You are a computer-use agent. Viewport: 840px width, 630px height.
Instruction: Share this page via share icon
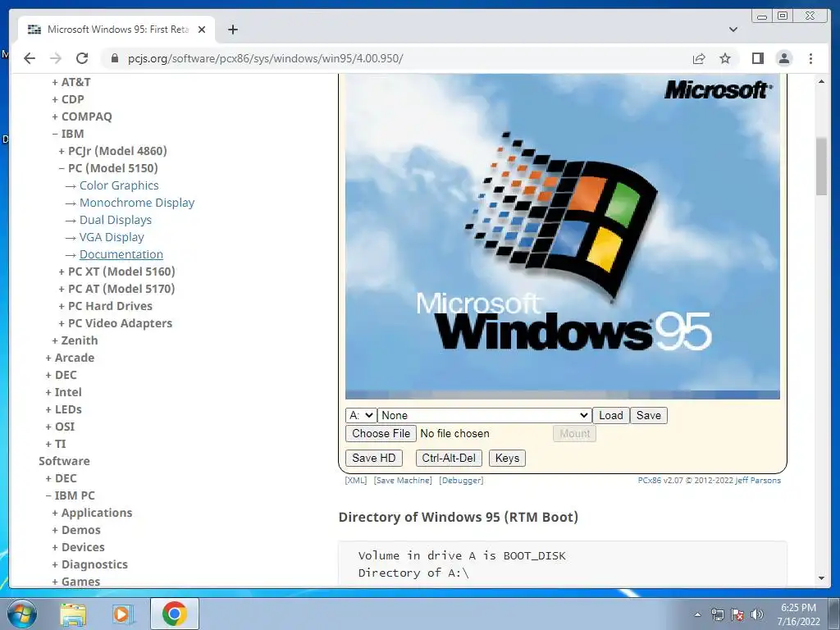(x=699, y=58)
